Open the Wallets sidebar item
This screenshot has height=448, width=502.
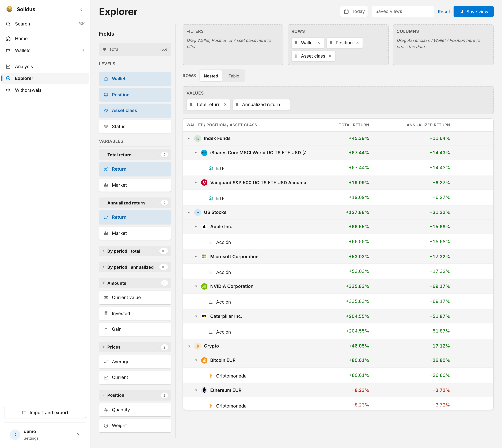click(45, 50)
